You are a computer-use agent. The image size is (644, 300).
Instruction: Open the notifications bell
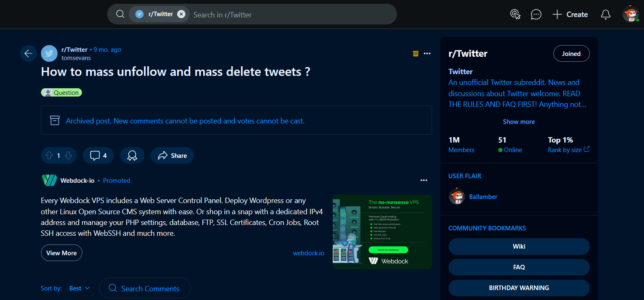(x=606, y=15)
